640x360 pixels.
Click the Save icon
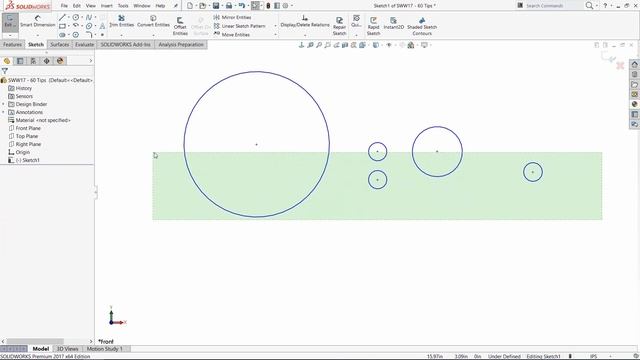coord(216,6)
